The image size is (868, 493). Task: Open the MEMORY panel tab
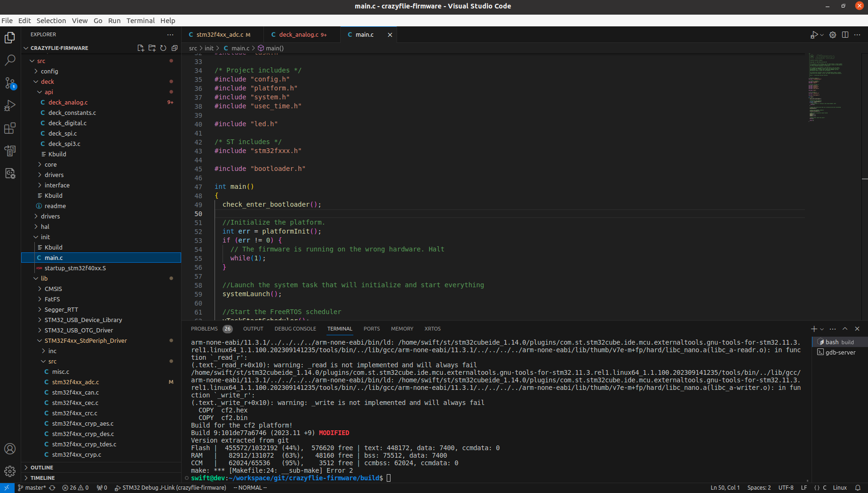(402, 329)
